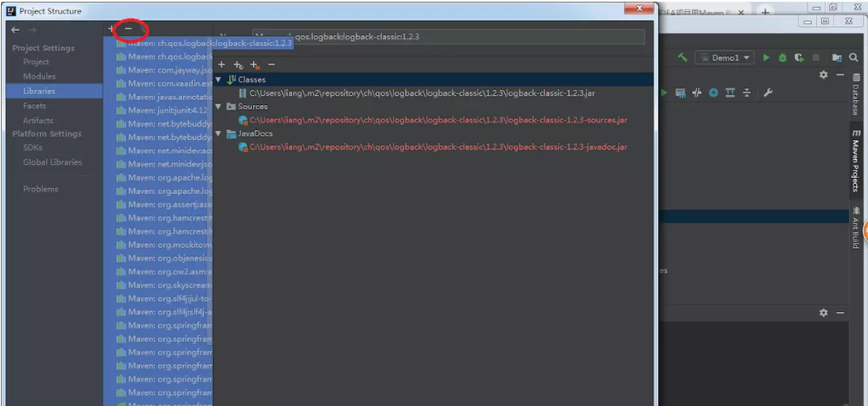Open Global Libraries settings

53,162
